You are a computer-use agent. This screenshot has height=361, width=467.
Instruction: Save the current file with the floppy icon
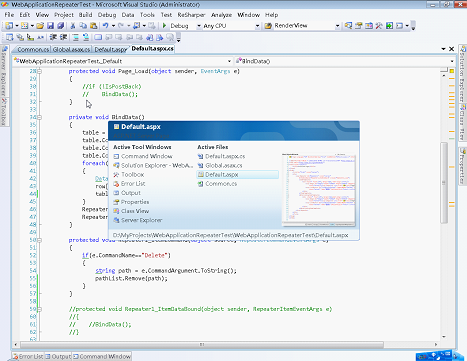[50, 26]
